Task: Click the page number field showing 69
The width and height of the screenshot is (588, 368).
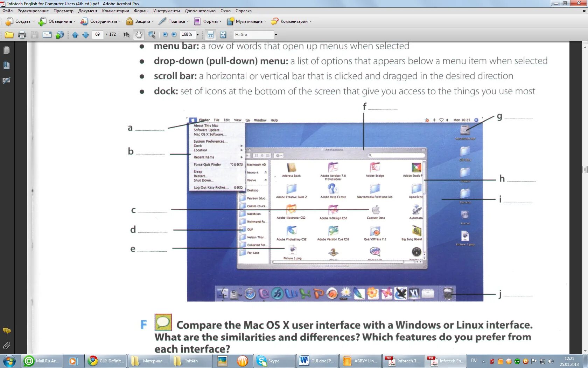Action: click(x=98, y=34)
